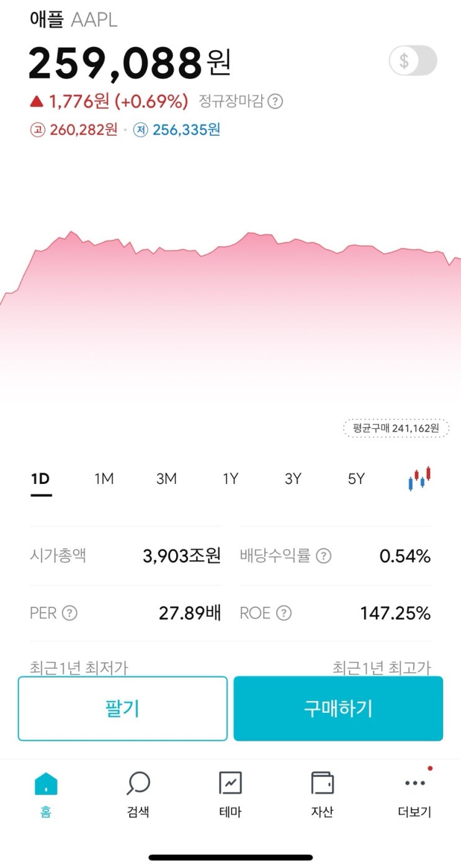Switch to the 1M chart range

click(x=104, y=479)
